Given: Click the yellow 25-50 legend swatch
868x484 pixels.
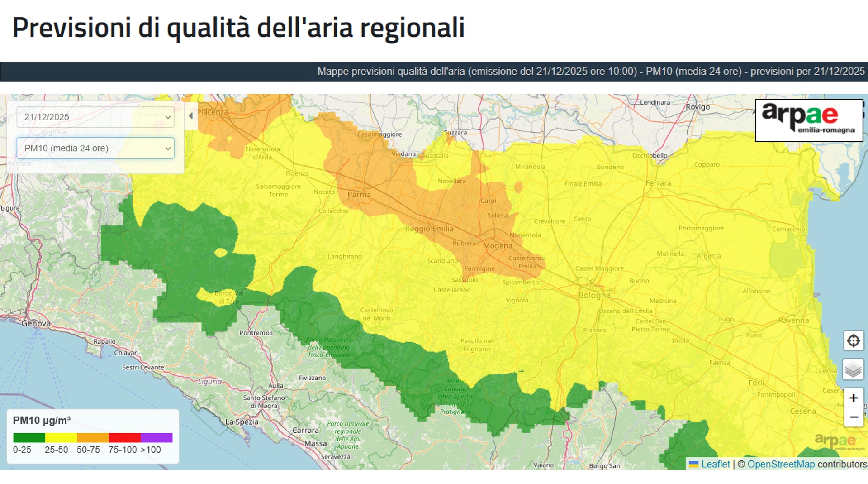Looking at the screenshot, I should [x=61, y=437].
